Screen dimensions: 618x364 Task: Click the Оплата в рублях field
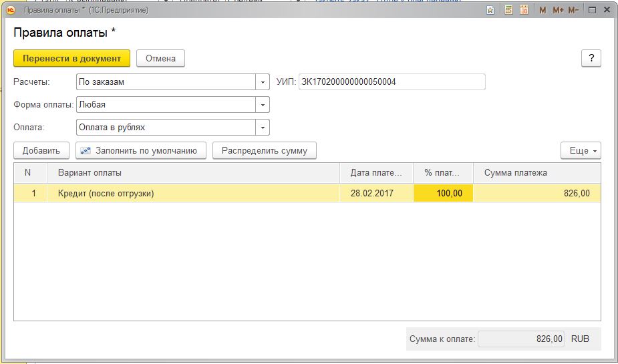coord(166,128)
